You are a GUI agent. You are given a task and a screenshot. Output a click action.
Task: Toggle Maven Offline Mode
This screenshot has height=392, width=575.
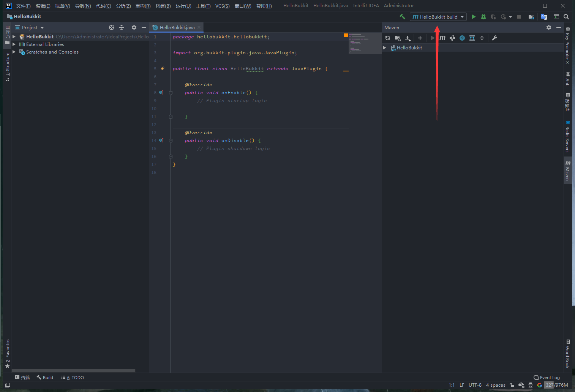point(452,38)
